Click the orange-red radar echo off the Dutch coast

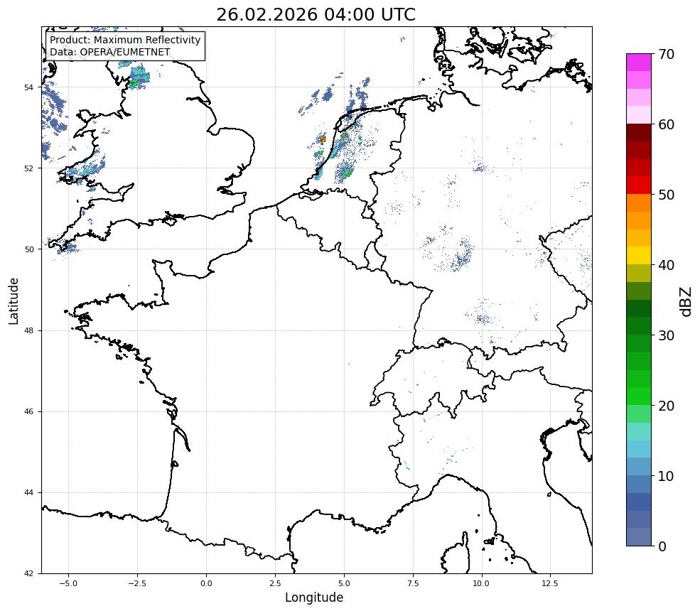pyautogui.click(x=323, y=140)
